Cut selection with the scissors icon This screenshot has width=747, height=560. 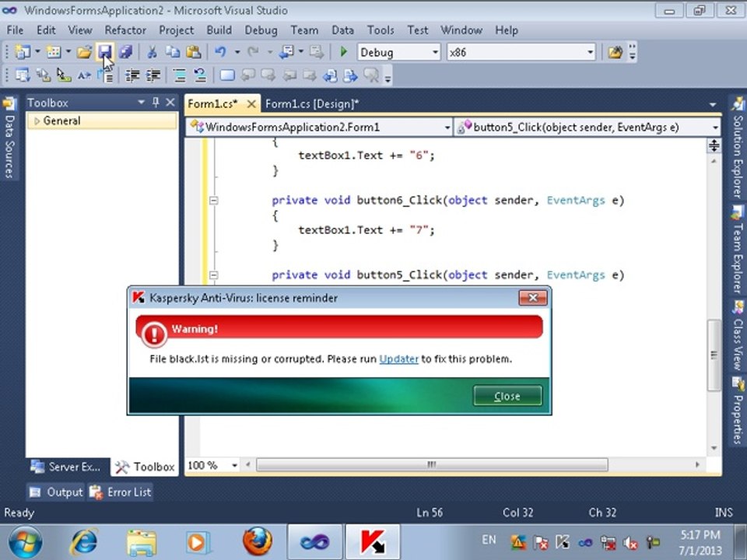coord(152,52)
